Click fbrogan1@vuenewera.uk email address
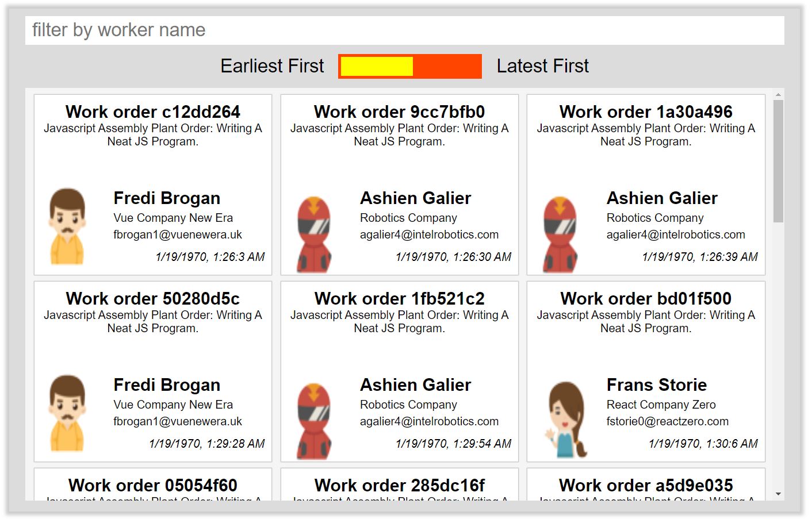 click(179, 234)
